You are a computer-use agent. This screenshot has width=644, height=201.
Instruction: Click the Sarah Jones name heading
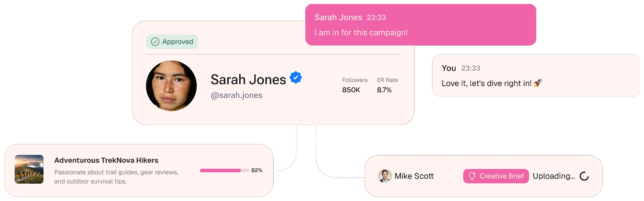pyautogui.click(x=248, y=80)
